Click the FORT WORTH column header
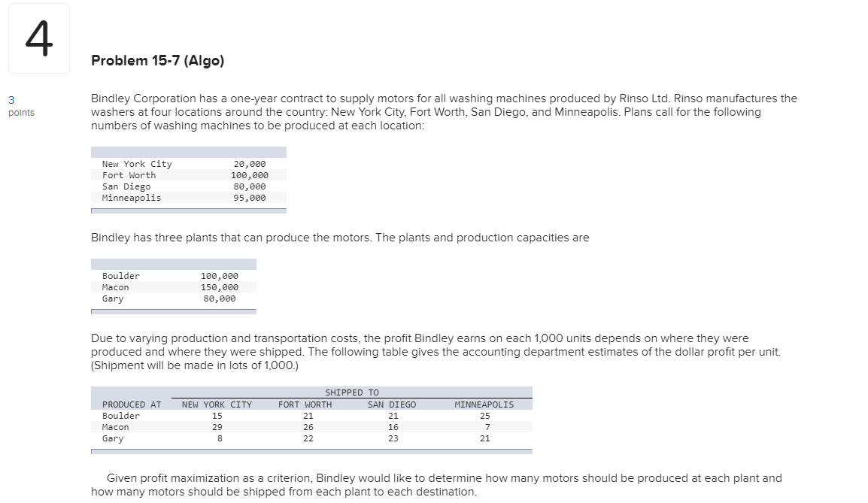Image resolution: width=868 pixels, height=503 pixels. (305, 405)
